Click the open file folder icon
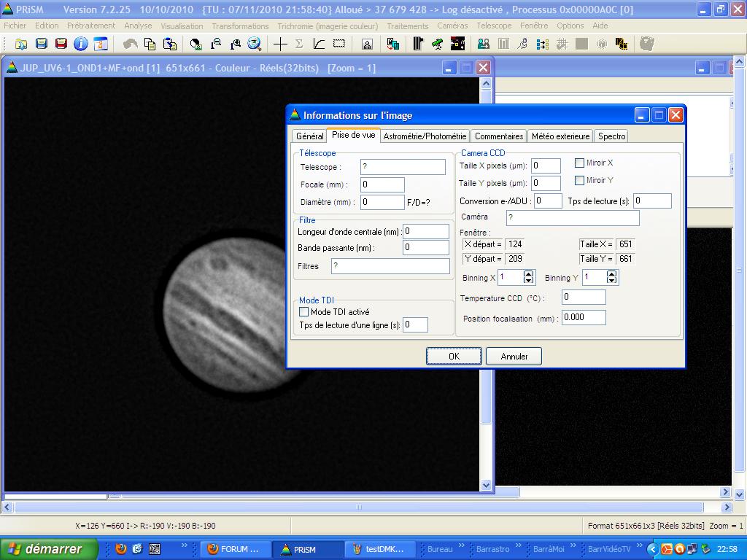This screenshot has width=747, height=560. tap(21, 44)
